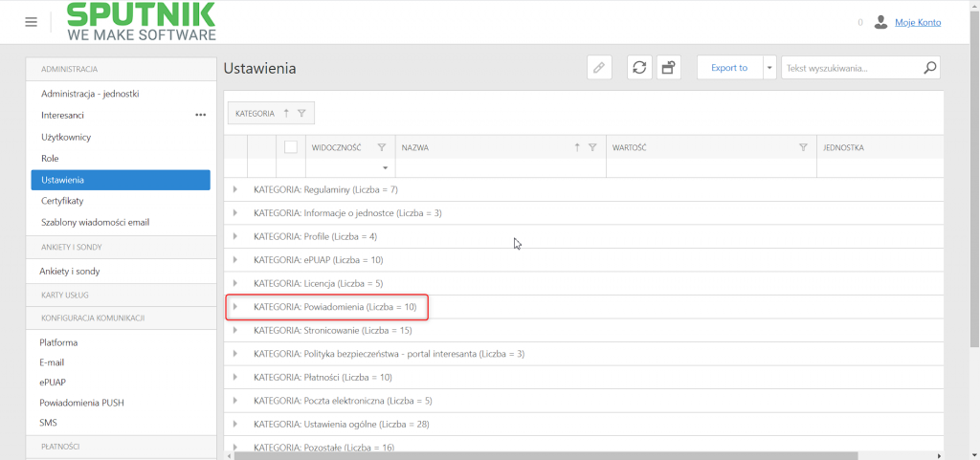Open the Moje Konto link
Screen dimensions: 980x460
click(918, 22)
